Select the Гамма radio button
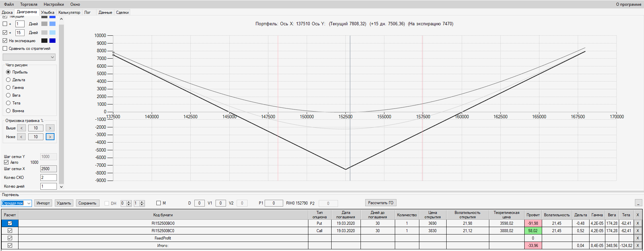644x251 pixels. point(8,88)
